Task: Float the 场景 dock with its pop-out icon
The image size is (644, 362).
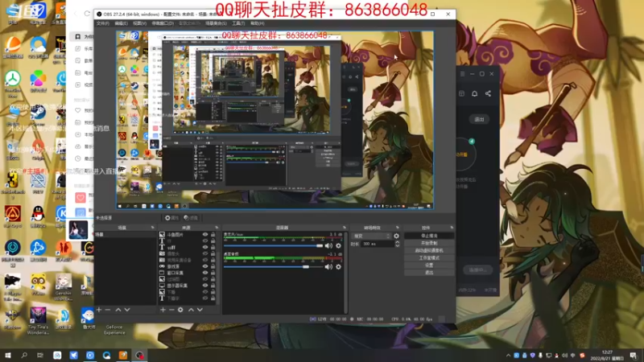Action: pyautogui.click(x=152, y=228)
